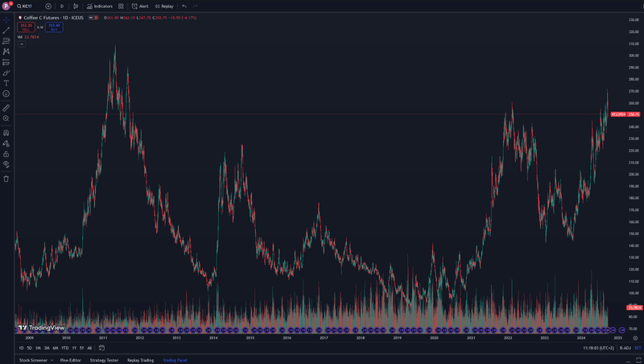
Task: Select the Fibonacci retracement tool
Action: tap(6, 41)
